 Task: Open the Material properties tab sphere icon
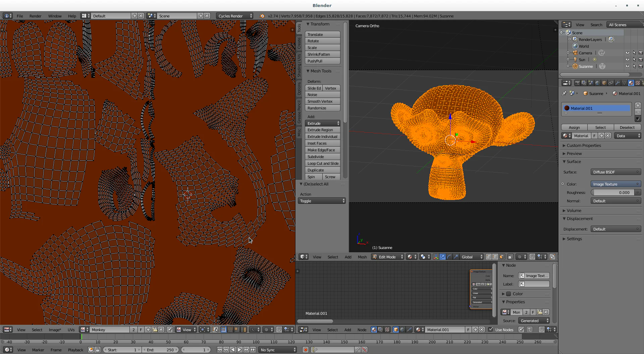tap(631, 83)
